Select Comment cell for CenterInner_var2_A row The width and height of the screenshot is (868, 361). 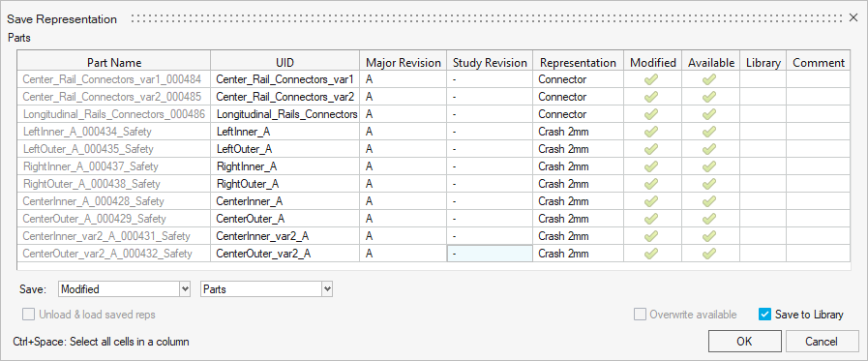819,236
